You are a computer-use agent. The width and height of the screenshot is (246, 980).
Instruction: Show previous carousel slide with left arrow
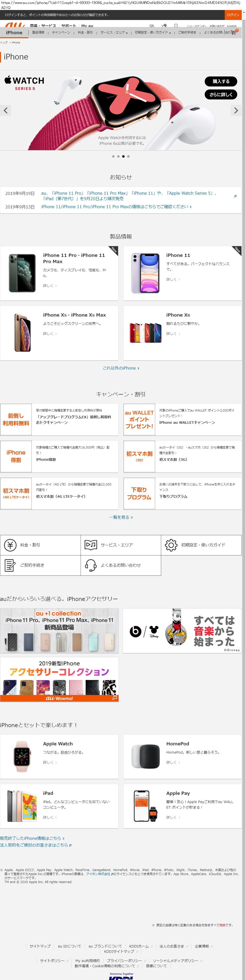(5, 110)
